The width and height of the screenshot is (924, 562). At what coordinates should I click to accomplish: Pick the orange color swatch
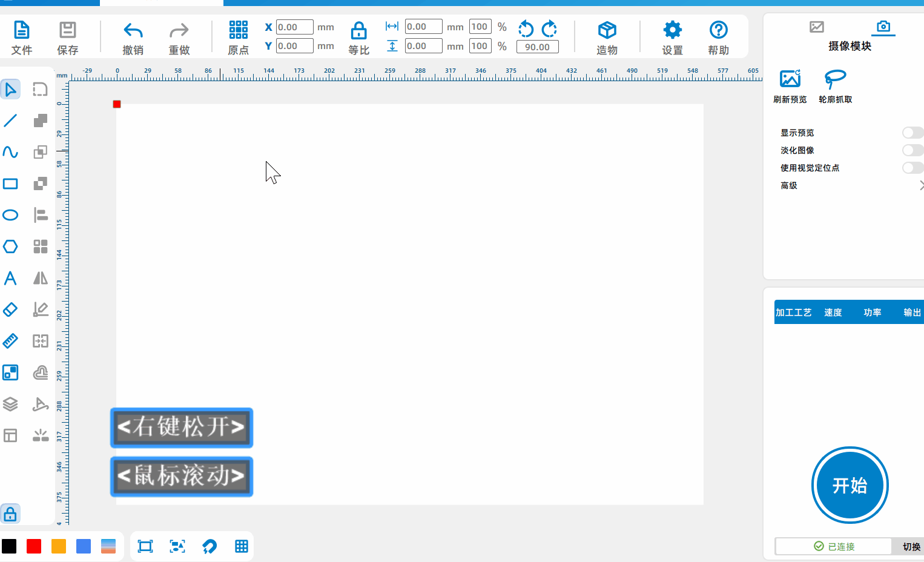(59, 546)
